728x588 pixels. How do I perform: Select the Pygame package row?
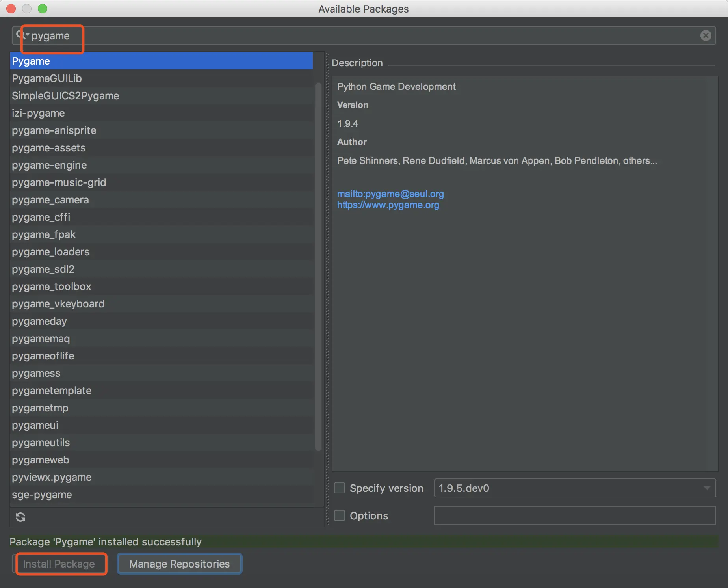(x=162, y=61)
